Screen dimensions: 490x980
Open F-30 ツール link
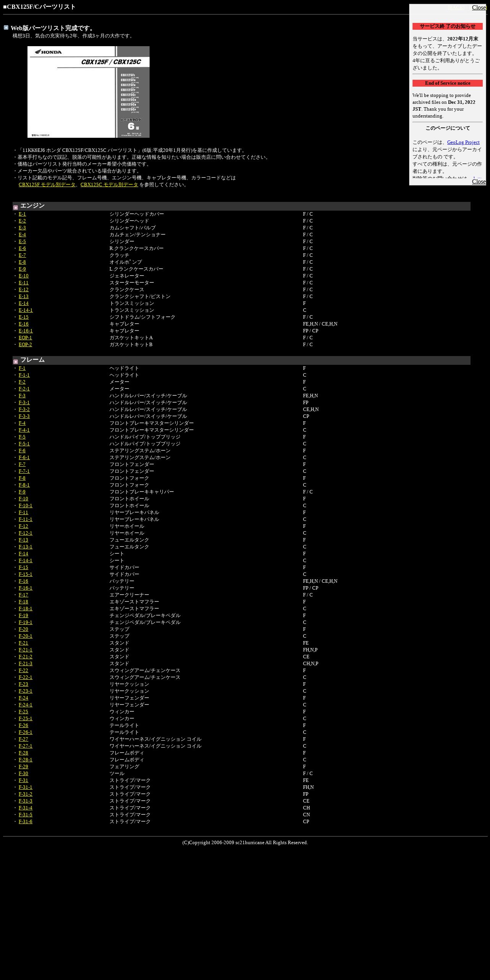tap(23, 774)
